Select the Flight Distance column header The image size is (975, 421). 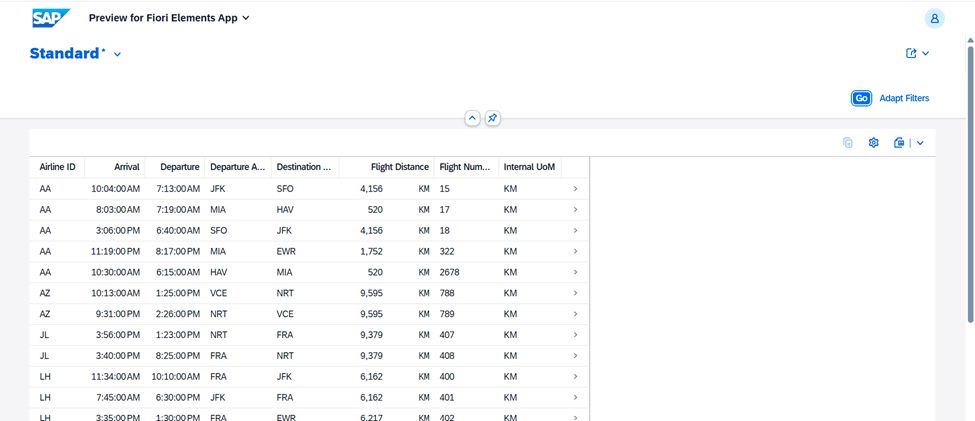(x=399, y=167)
